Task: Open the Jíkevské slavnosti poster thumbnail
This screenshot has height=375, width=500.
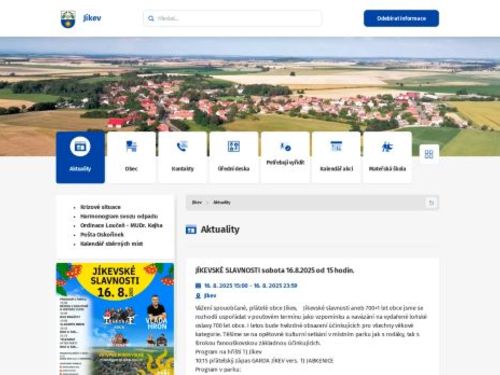Action: tap(115, 319)
